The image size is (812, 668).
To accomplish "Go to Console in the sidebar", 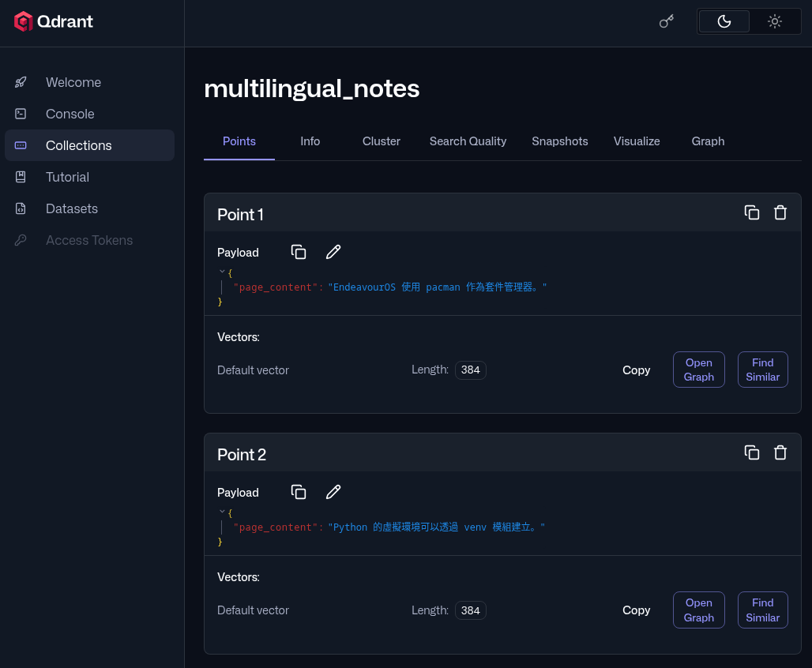I will [70, 114].
